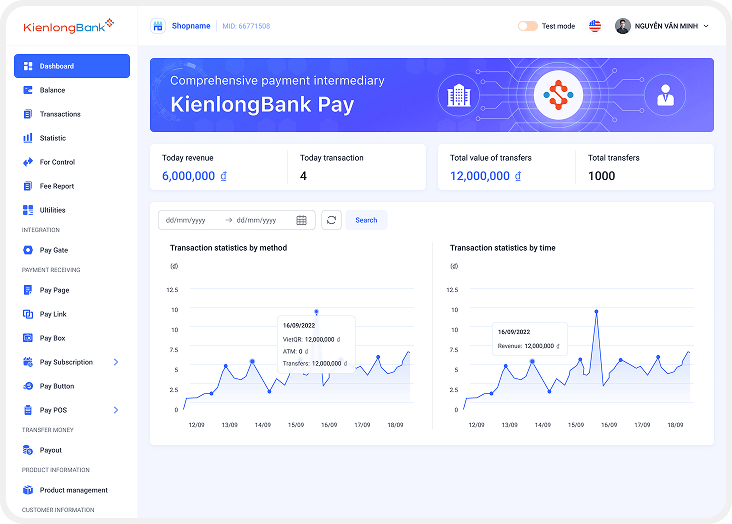Click the Product management box icon
The image size is (732, 524).
point(28,490)
